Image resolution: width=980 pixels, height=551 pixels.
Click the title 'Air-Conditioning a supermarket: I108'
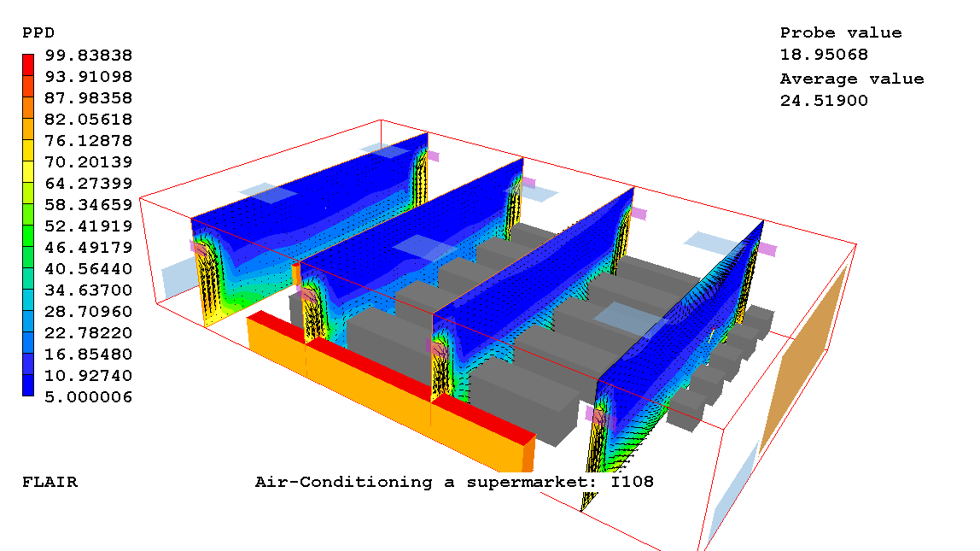coord(454,482)
